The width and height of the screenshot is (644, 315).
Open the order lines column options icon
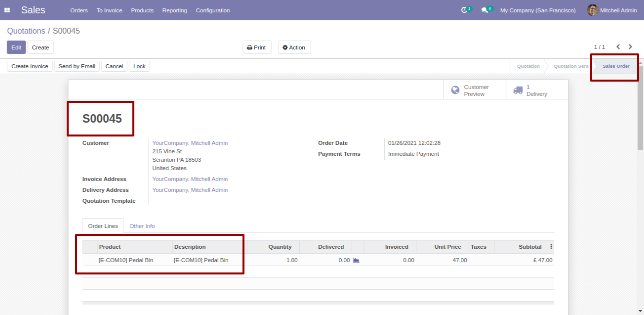point(551,247)
